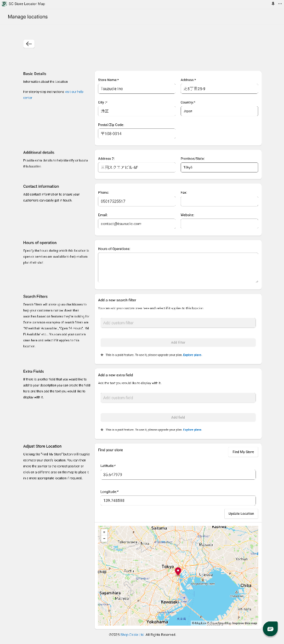The height and width of the screenshot is (644, 284).
Task: Click the SC Store Locator Map app icon
Action: click(4, 3)
